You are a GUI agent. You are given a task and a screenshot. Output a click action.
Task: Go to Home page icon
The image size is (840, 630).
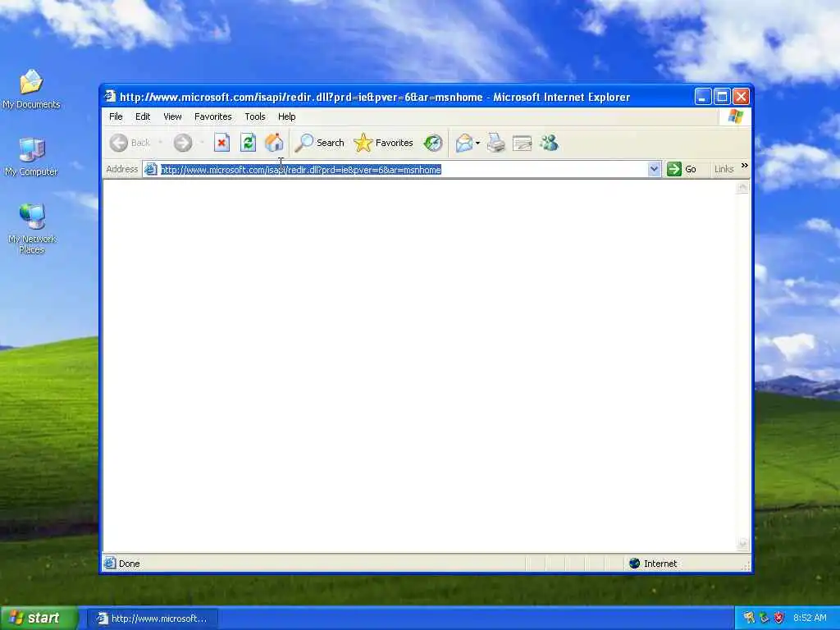point(274,143)
